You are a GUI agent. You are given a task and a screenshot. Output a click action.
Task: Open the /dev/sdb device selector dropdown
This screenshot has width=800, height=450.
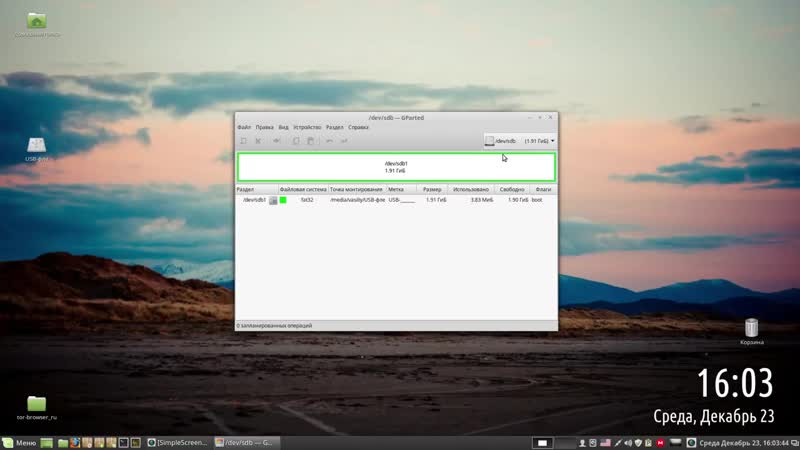pos(520,141)
